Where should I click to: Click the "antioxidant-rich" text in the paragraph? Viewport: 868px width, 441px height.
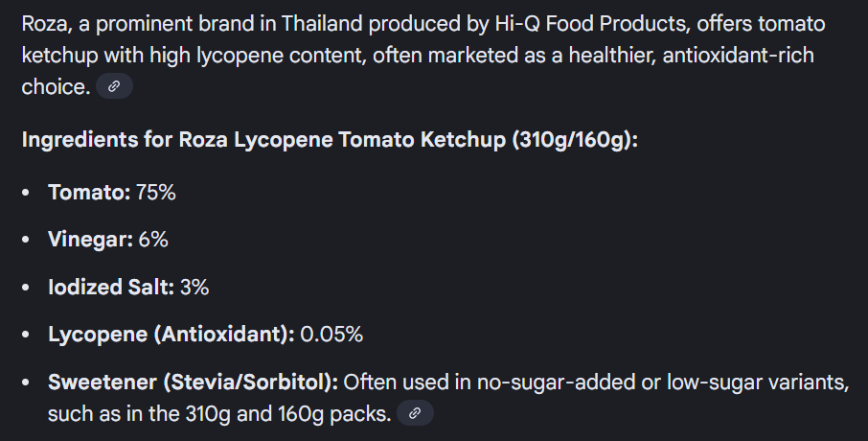(x=739, y=56)
